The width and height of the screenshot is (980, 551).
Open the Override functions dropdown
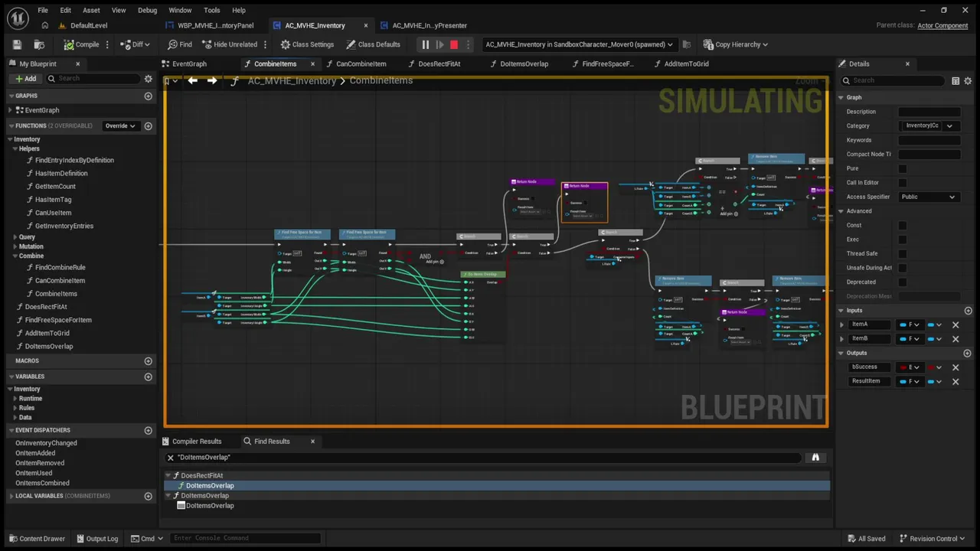pos(121,126)
